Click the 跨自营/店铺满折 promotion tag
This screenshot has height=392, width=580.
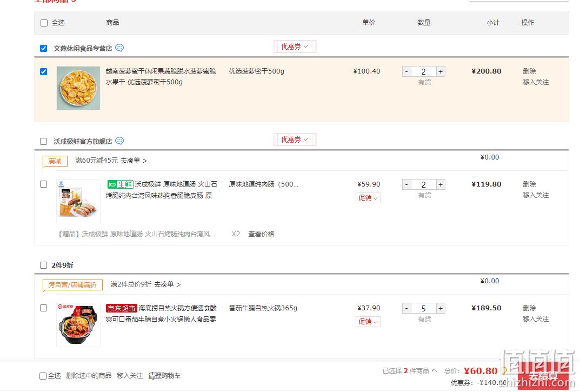pos(72,284)
